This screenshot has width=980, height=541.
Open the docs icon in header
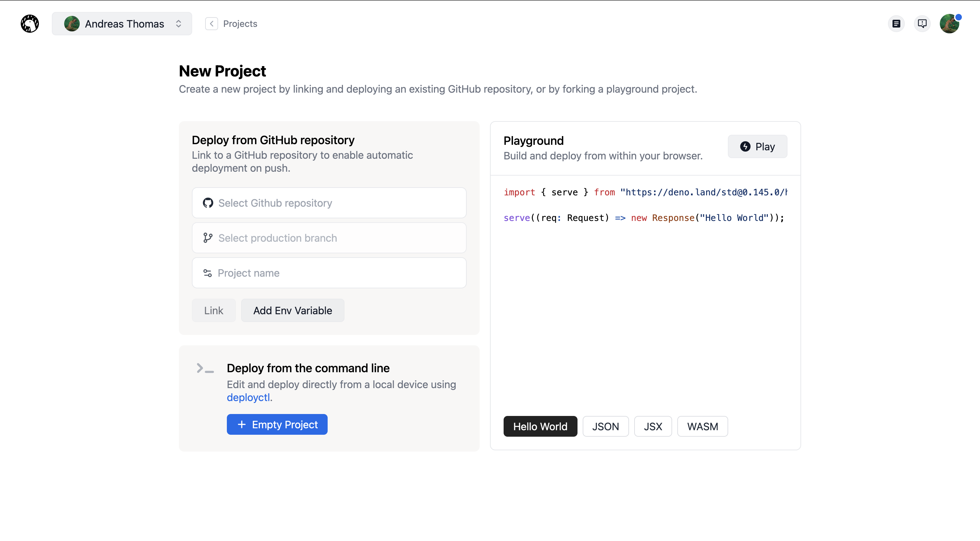896,24
